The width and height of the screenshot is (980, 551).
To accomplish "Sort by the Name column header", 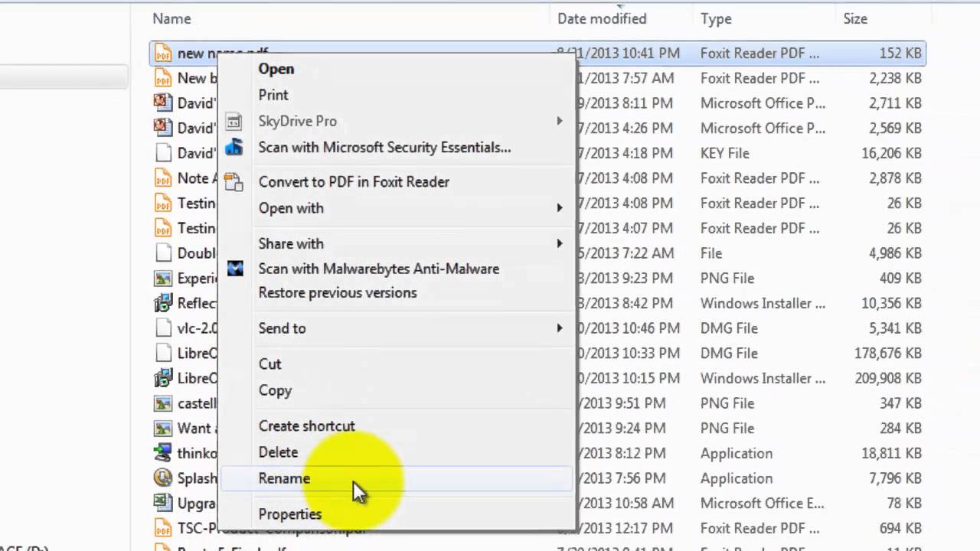I will click(x=171, y=18).
